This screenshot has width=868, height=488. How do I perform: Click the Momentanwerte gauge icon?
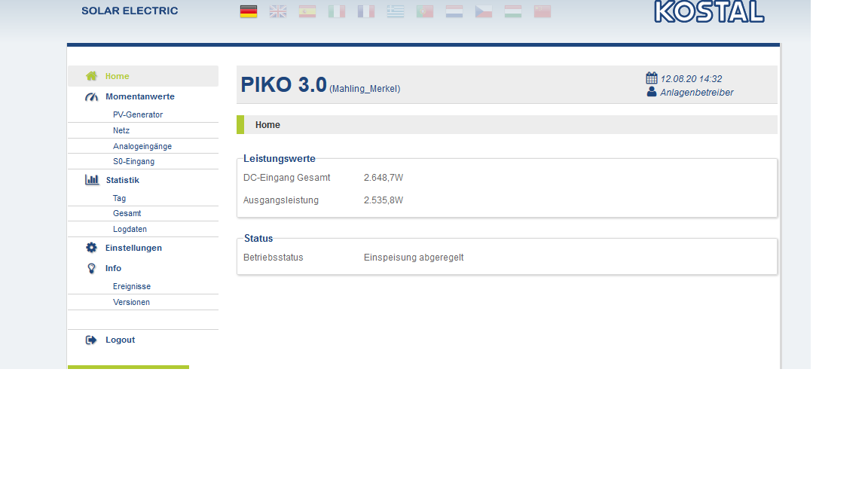click(91, 97)
